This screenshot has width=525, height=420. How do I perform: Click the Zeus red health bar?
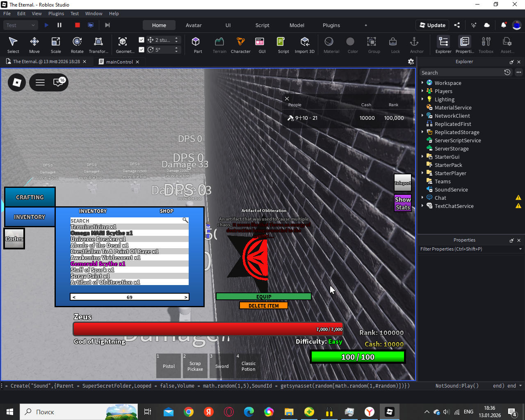[x=208, y=329]
